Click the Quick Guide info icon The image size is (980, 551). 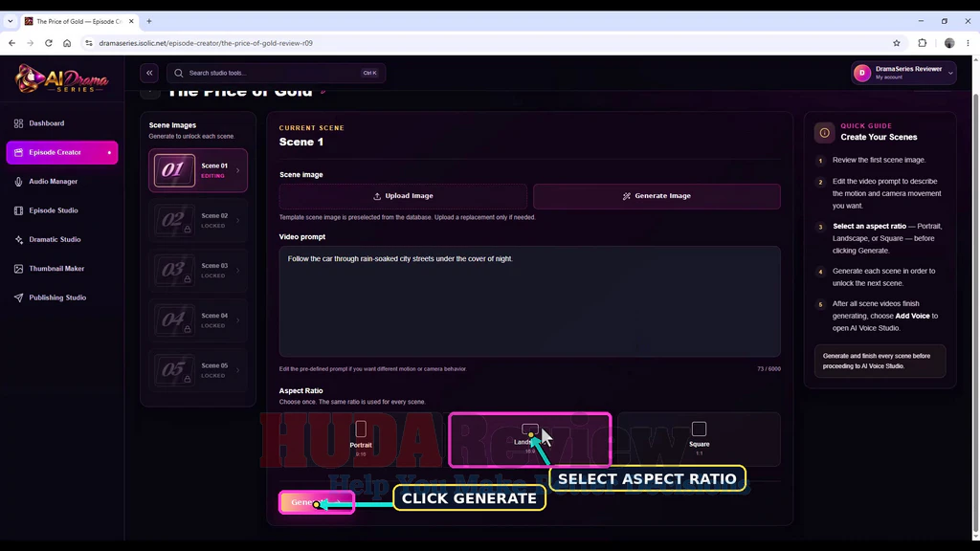coord(824,132)
